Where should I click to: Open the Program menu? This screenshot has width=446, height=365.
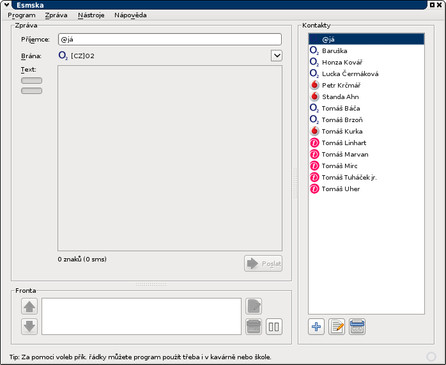(x=21, y=15)
